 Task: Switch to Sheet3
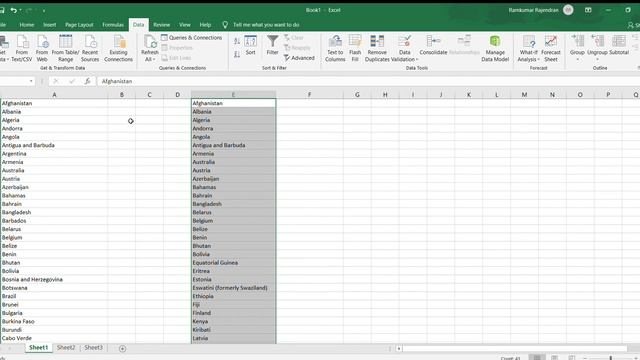coord(93,348)
